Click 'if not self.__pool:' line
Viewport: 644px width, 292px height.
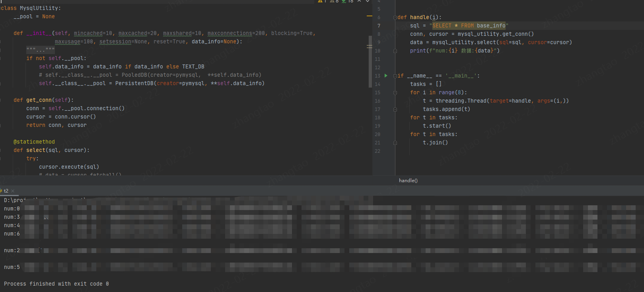[56, 58]
